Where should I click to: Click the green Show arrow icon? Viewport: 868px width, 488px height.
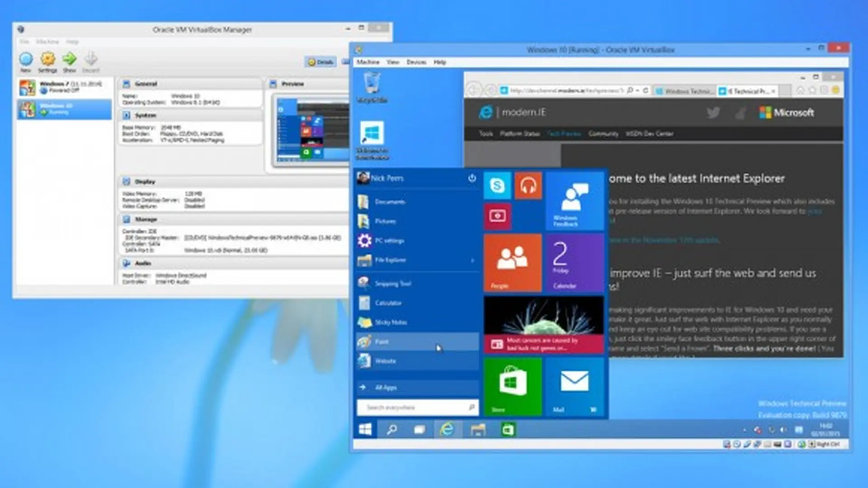(x=69, y=58)
